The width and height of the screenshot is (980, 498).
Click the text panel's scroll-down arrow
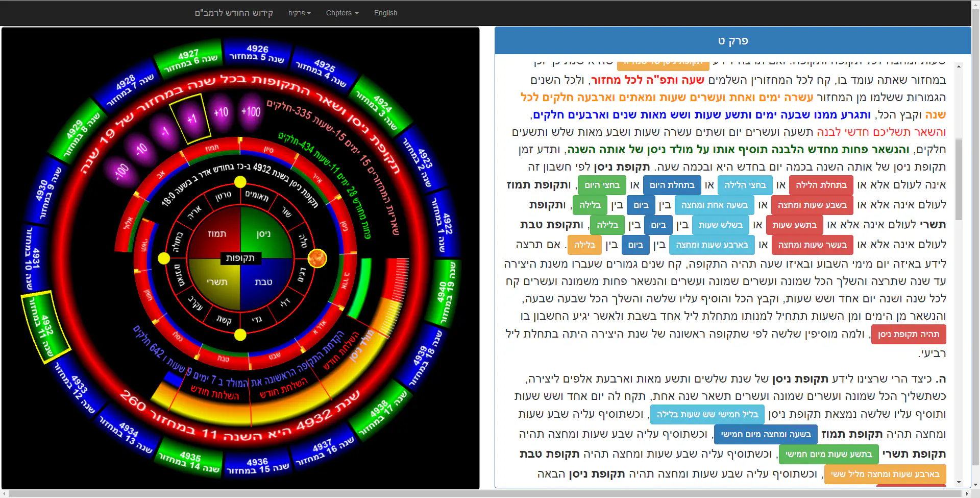click(x=959, y=482)
